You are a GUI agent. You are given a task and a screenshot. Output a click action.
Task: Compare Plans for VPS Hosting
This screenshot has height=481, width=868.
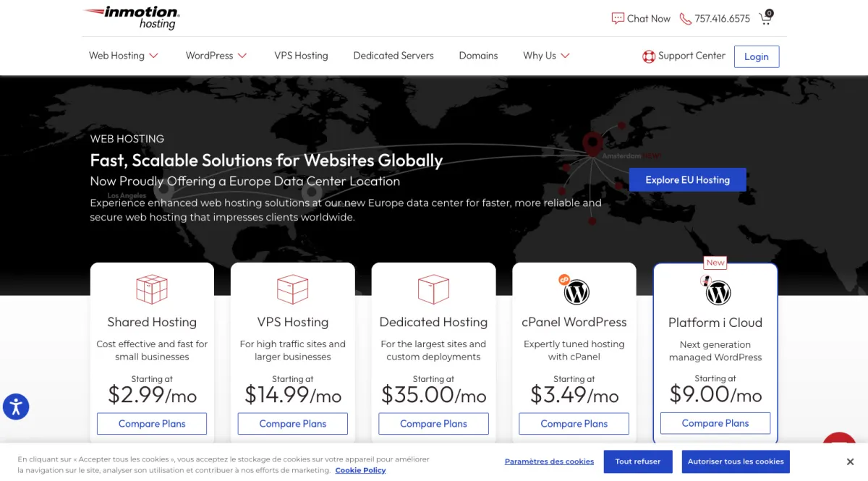293,424
